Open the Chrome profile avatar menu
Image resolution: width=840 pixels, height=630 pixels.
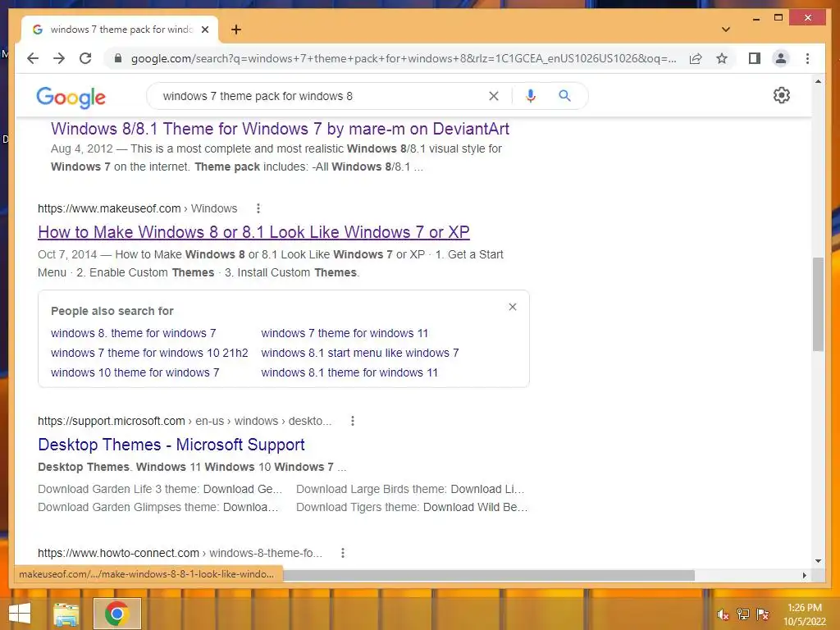coord(781,58)
